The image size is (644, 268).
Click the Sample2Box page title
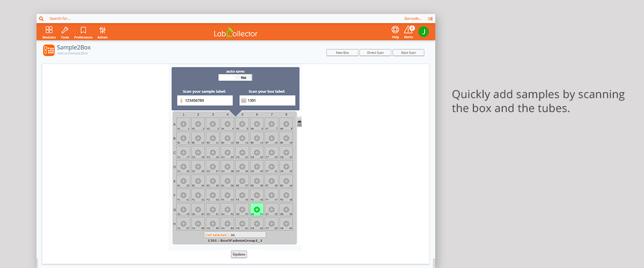pyautogui.click(x=74, y=47)
